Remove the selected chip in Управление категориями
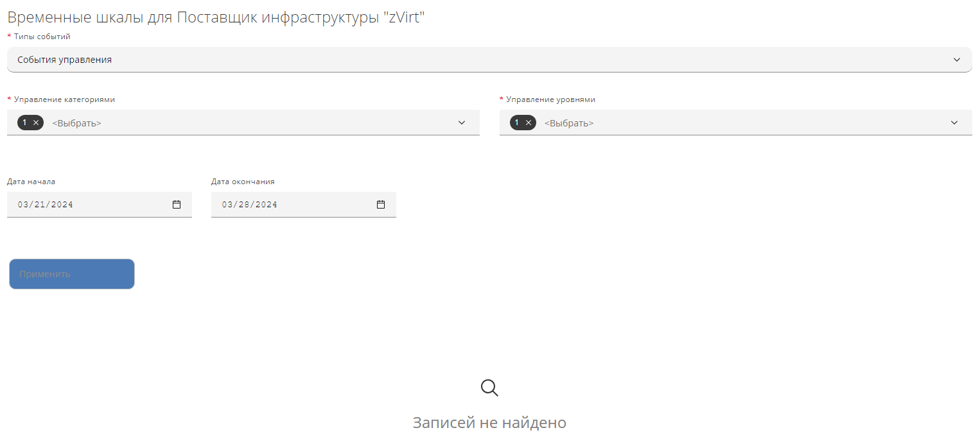The image size is (980, 437). click(x=36, y=123)
